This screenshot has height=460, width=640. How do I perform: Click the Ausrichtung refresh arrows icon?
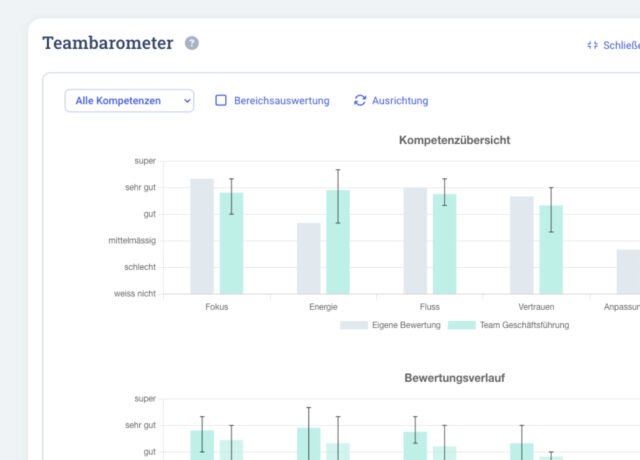[x=360, y=100]
